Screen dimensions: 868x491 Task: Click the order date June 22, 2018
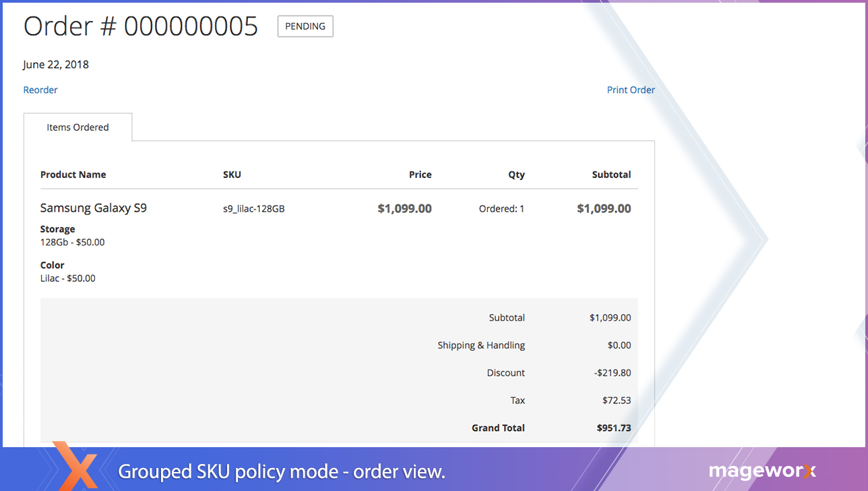click(56, 64)
